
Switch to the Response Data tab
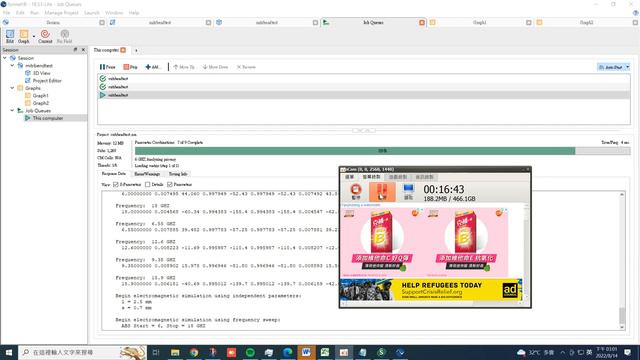113,174
